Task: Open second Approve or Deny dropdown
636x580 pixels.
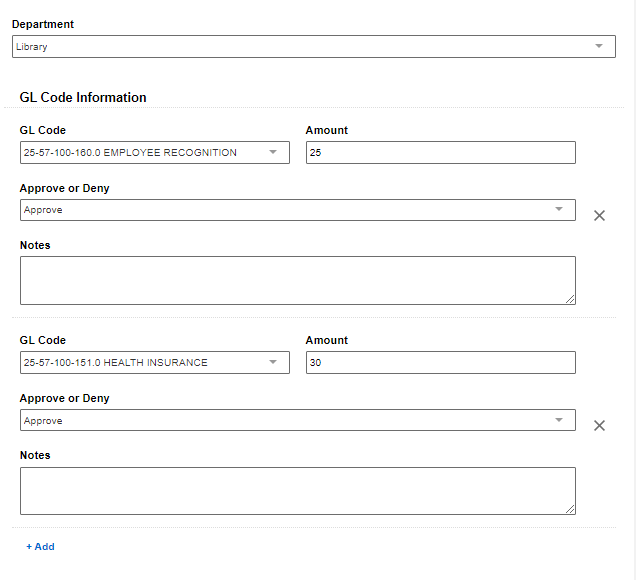Action: tap(298, 420)
